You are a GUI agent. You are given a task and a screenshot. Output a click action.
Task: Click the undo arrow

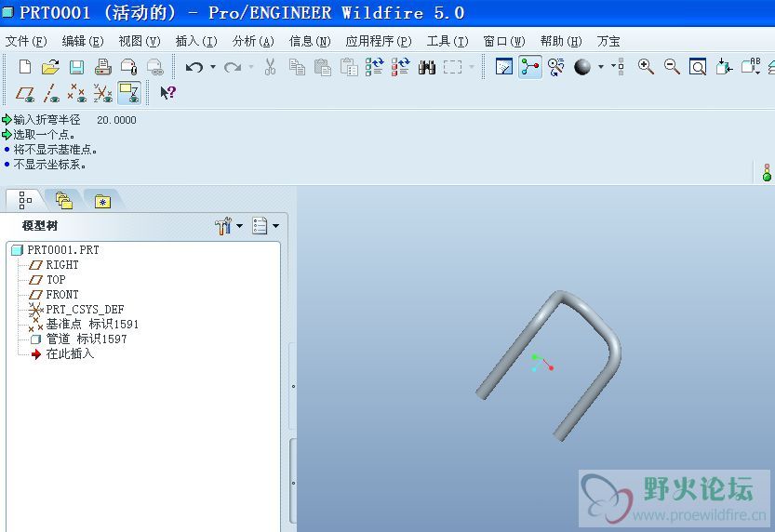click(x=194, y=67)
